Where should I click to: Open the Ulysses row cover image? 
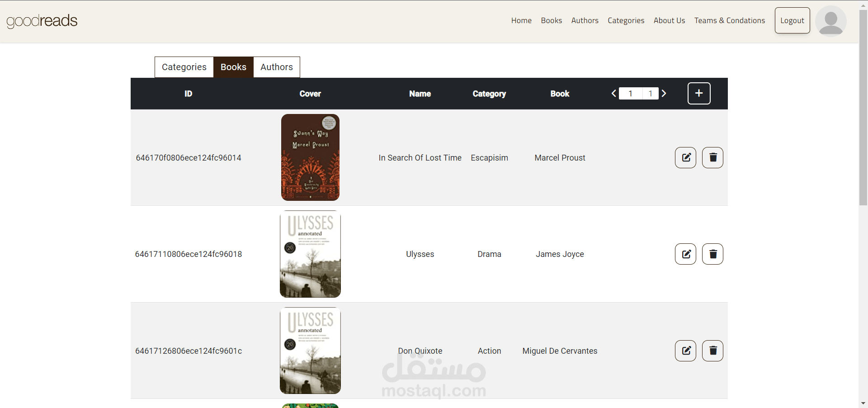coord(310,254)
